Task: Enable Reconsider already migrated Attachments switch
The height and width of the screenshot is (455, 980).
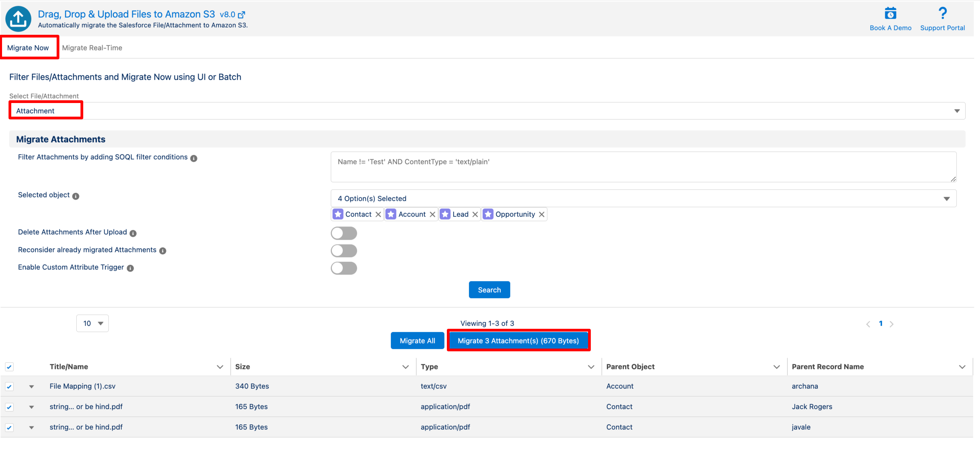Action: point(343,250)
